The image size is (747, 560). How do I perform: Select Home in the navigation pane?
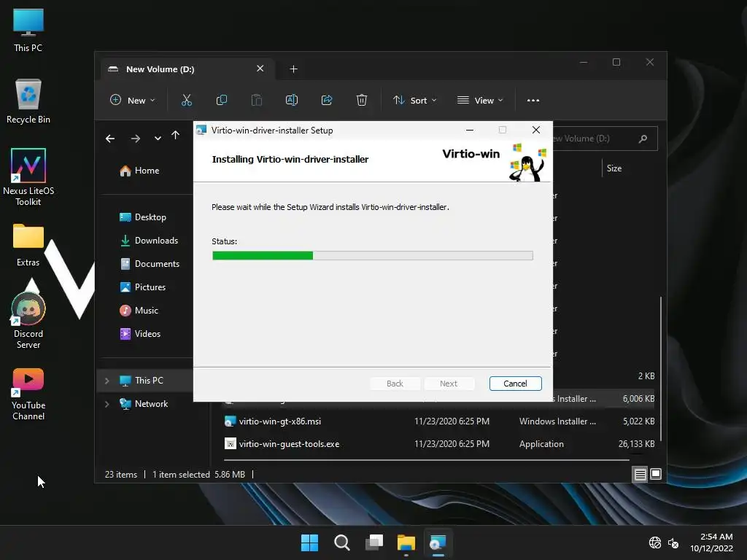pos(139,171)
